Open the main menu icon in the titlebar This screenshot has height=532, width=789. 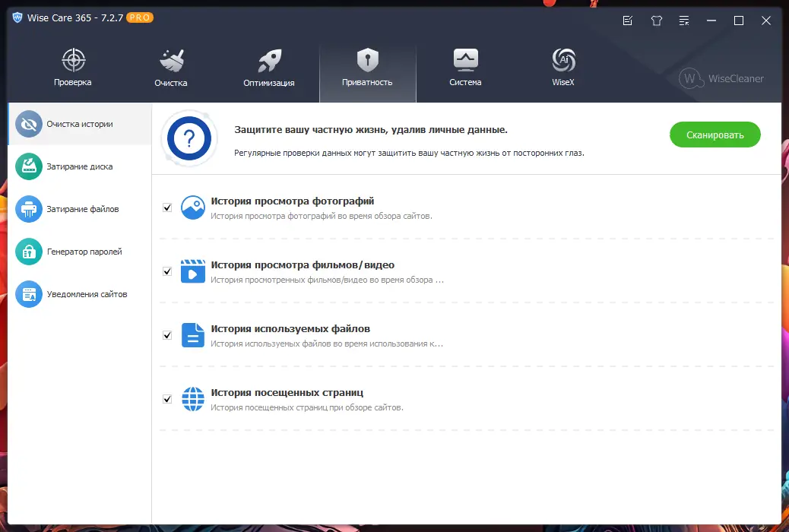point(684,21)
